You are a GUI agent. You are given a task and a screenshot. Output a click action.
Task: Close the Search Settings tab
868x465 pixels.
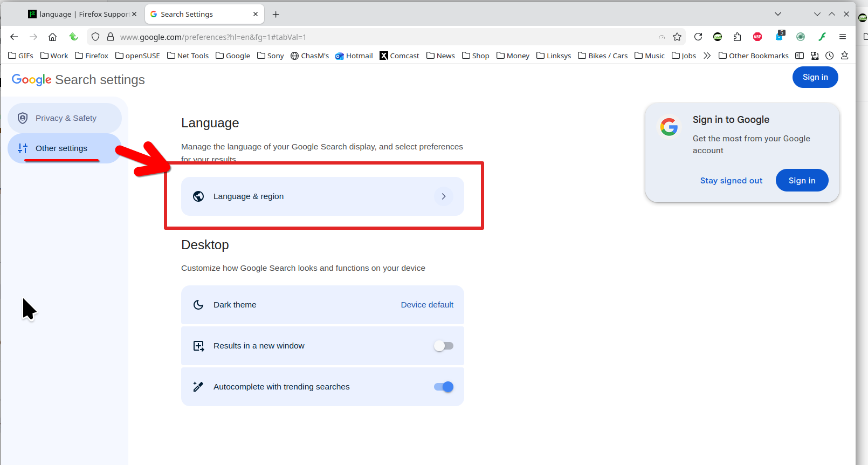pos(256,15)
